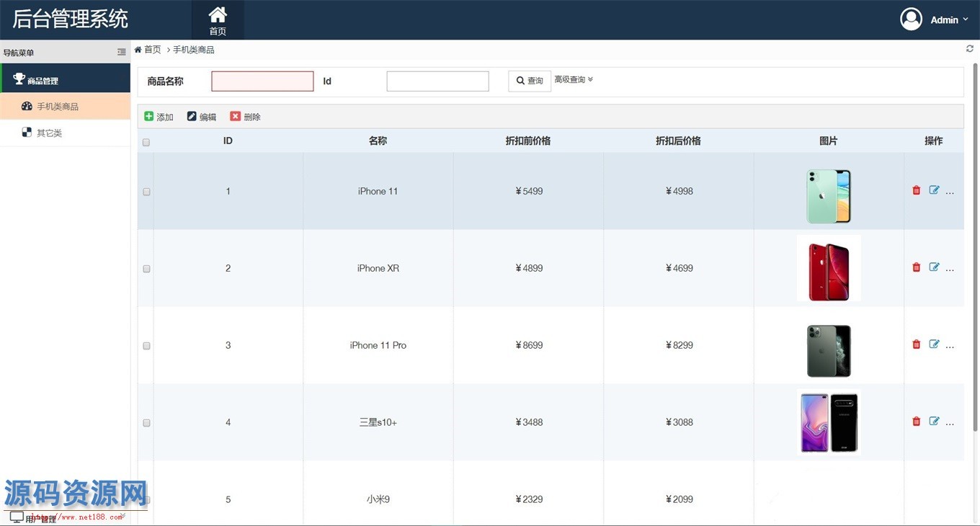Edit iPhone 11 Pro with pencil icon
Image resolution: width=980 pixels, height=526 pixels.
coord(934,344)
